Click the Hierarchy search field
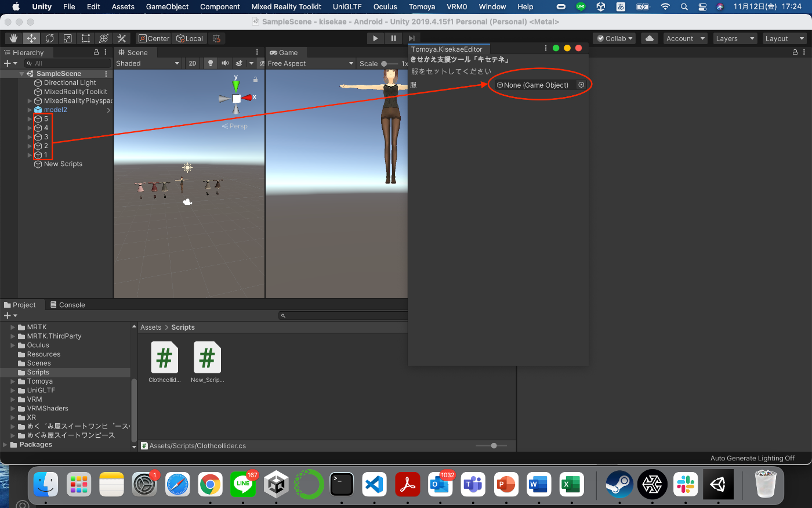The image size is (812, 508). pos(67,63)
